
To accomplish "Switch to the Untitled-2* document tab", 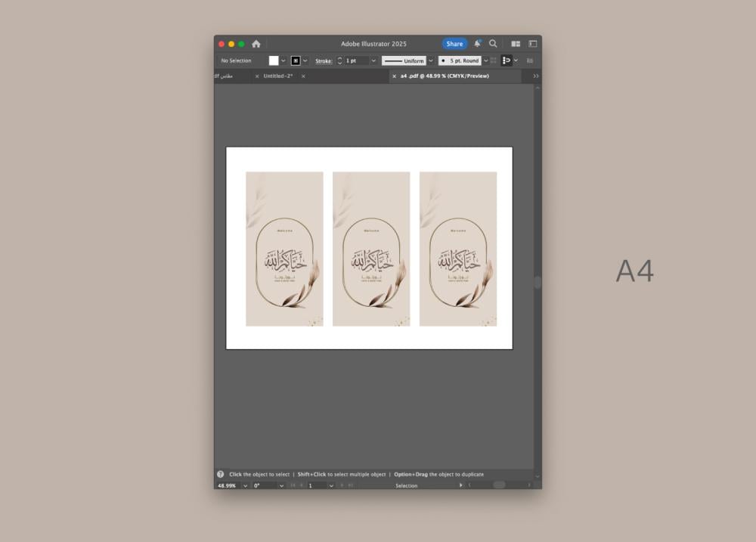I will (277, 76).
